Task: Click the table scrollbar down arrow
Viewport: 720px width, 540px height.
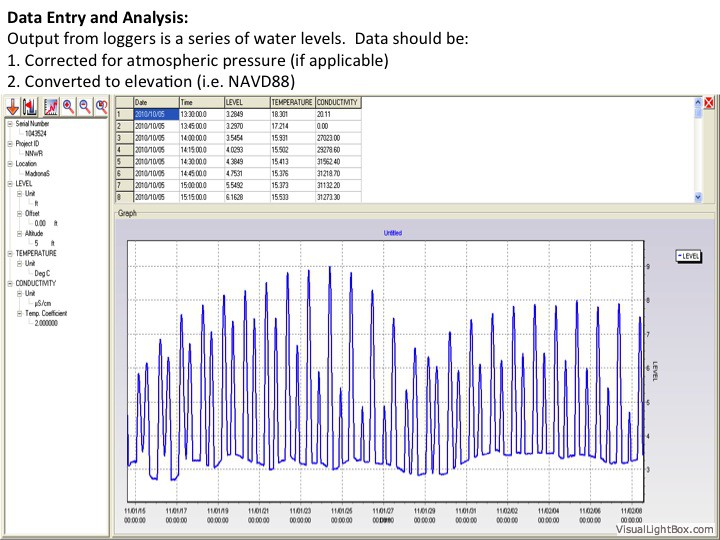Action: [x=698, y=198]
